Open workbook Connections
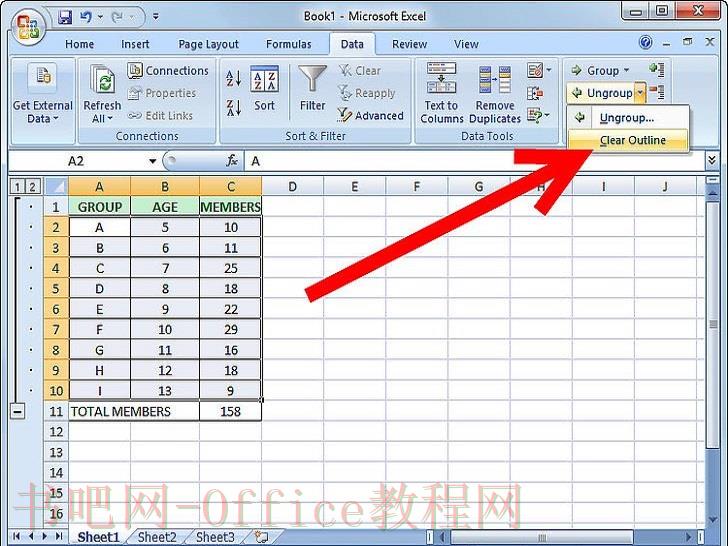 point(168,71)
